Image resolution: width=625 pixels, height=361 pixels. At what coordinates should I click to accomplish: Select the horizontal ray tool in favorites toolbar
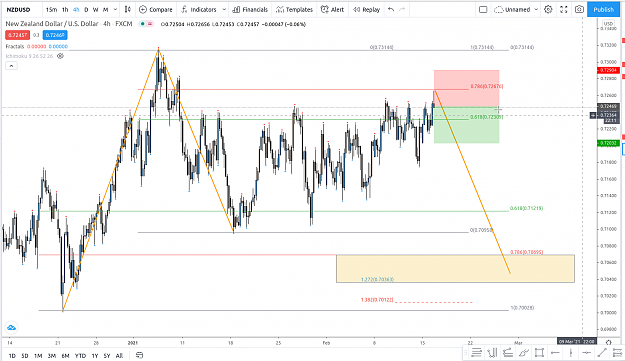[x=555, y=352]
